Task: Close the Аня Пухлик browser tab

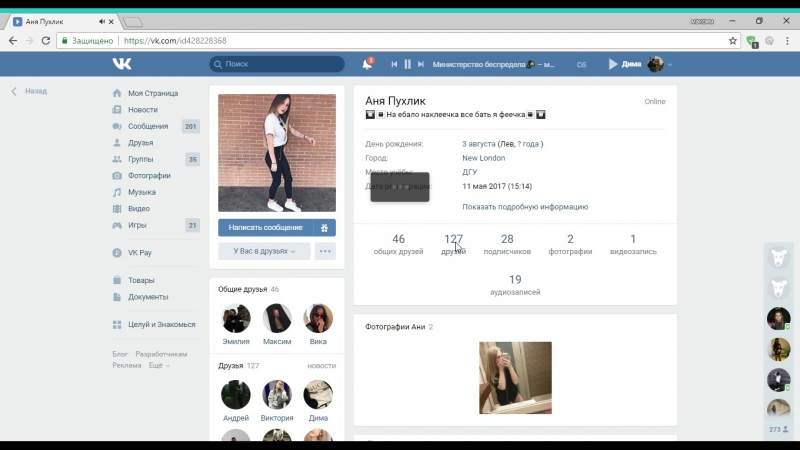Action: point(111,22)
